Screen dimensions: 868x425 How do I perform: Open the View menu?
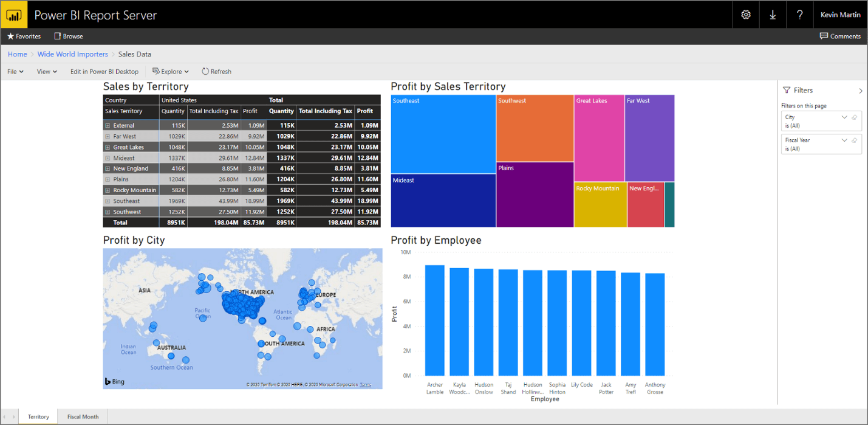47,72
